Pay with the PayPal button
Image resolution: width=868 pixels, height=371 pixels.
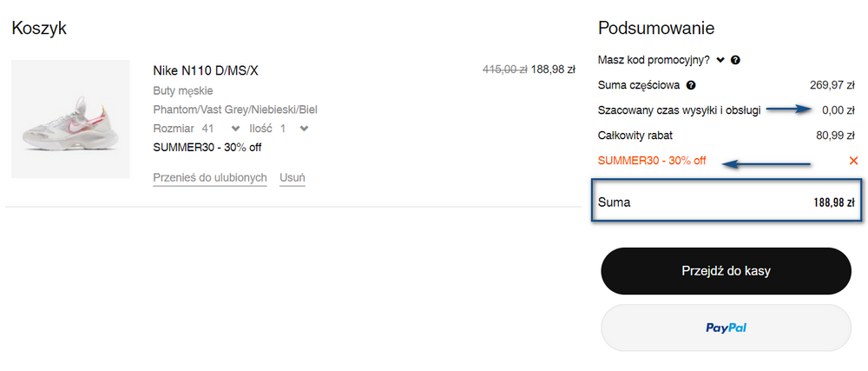point(726,328)
